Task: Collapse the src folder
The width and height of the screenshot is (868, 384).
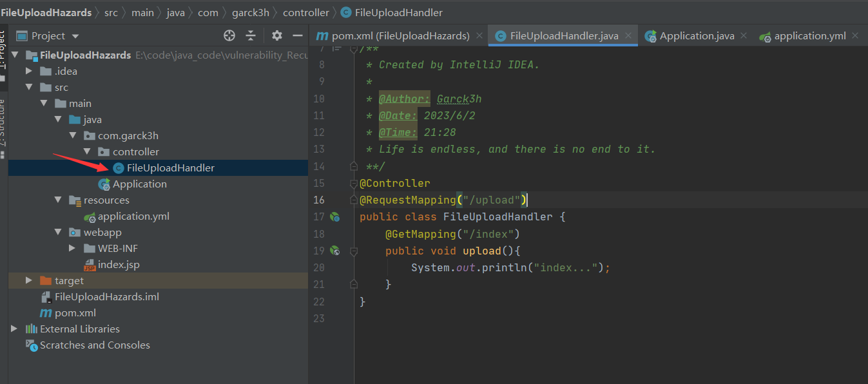Action: tap(29, 87)
